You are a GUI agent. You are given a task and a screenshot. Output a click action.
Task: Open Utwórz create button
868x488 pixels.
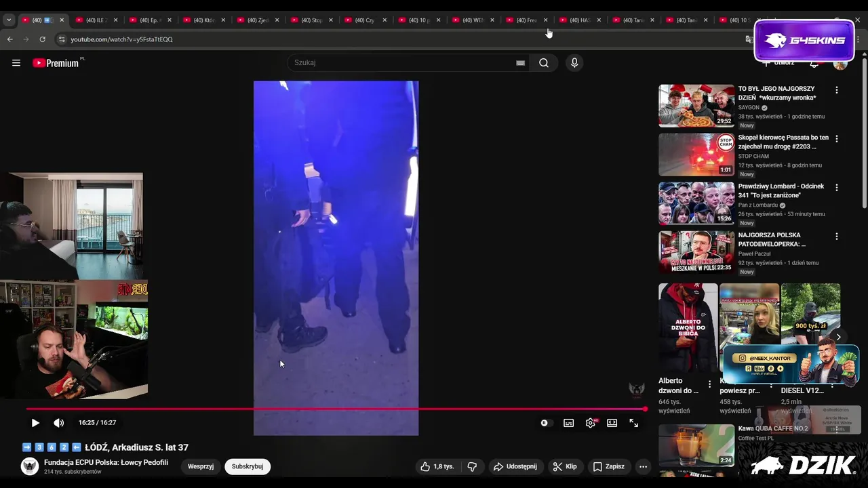pos(778,63)
